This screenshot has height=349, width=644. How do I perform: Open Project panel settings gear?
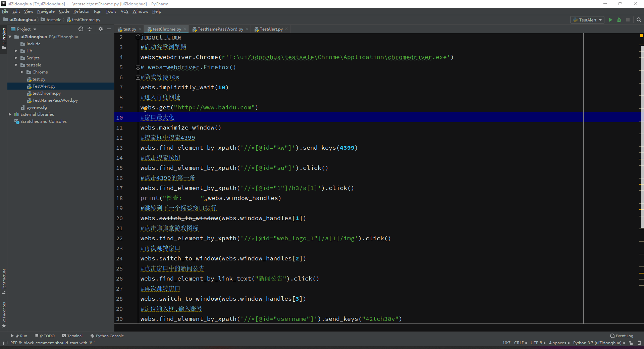pyautogui.click(x=100, y=29)
